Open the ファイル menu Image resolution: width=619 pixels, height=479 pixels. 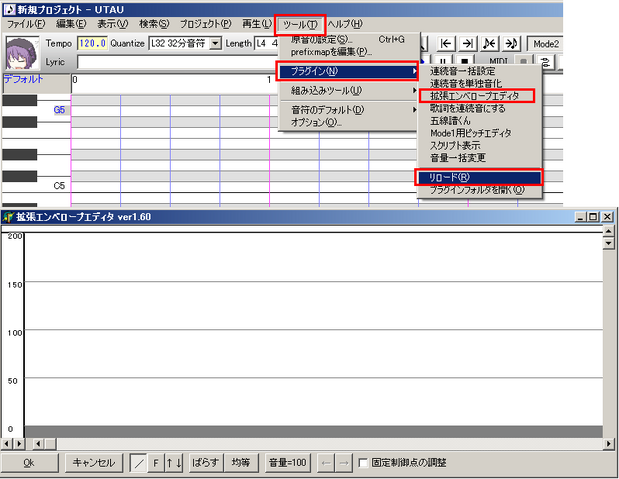pos(26,24)
